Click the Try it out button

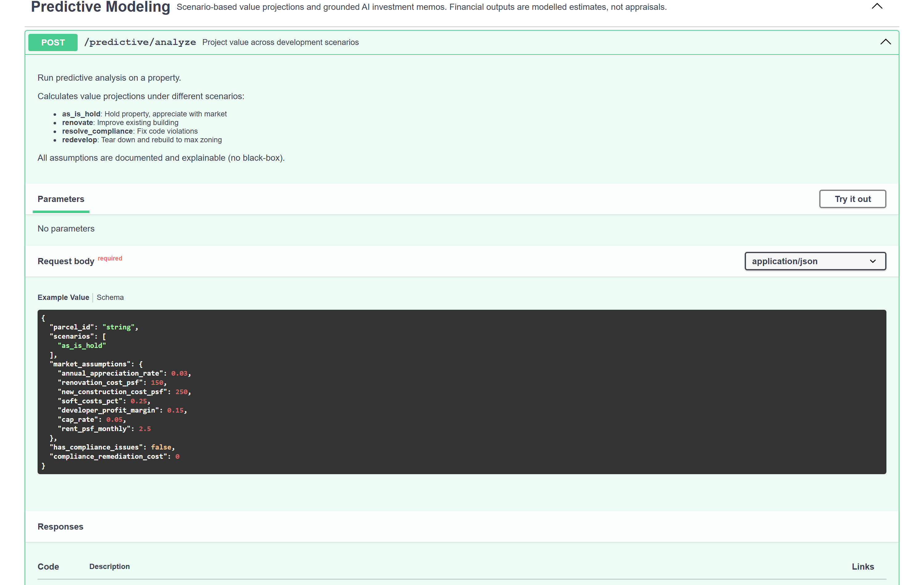click(x=852, y=199)
